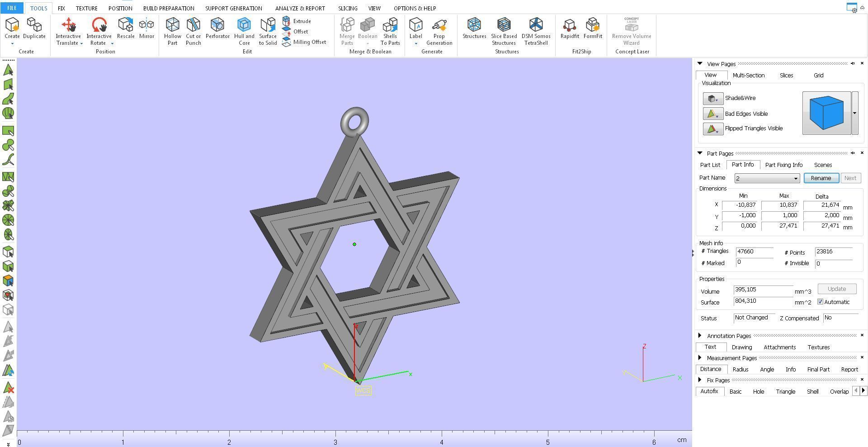Expand the Measurement Pages panel
Screen dimensions: 868x447
[x=700, y=358]
